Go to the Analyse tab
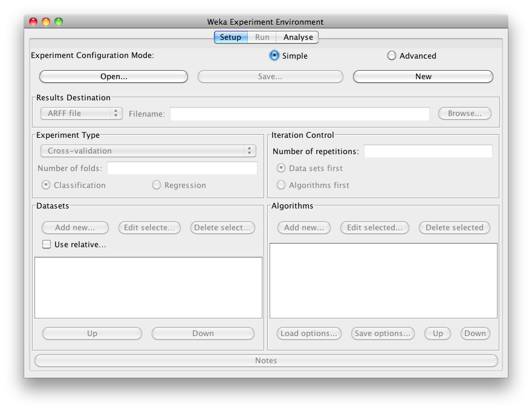This screenshot has height=411, width=532. [297, 37]
